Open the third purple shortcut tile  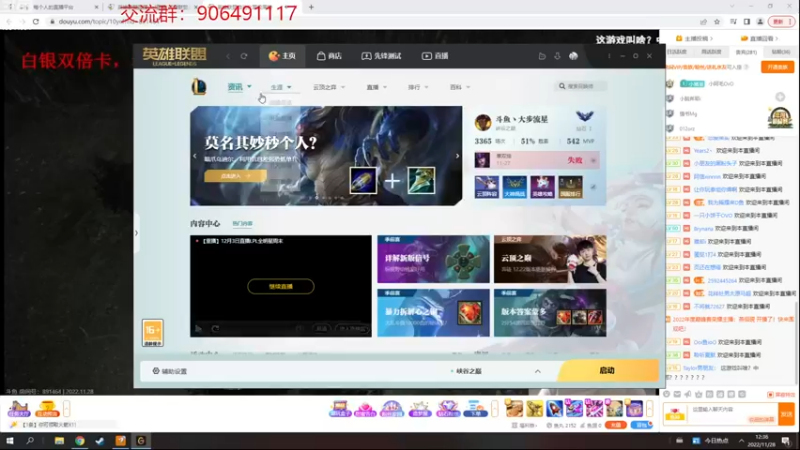[542, 187]
